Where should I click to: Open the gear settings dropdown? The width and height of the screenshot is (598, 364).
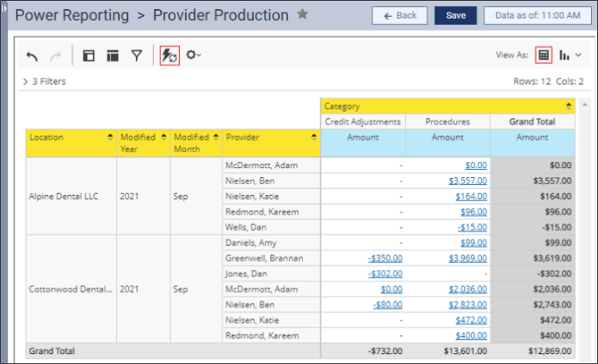click(x=193, y=56)
